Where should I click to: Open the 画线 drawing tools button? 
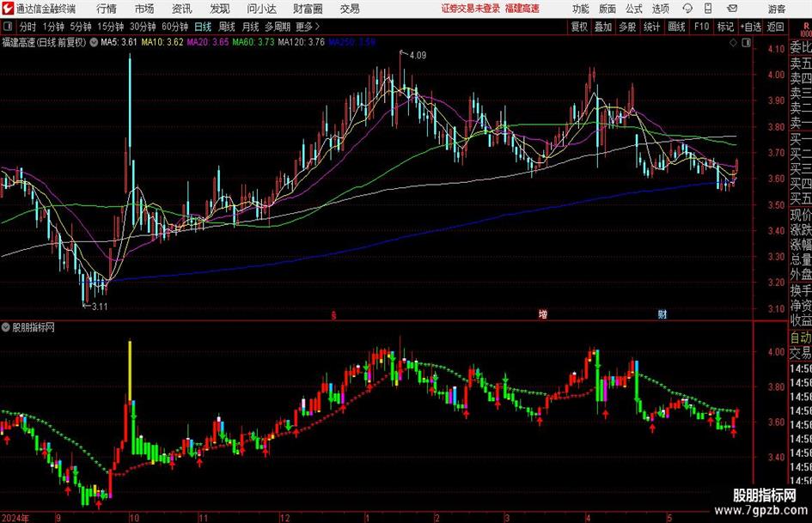coord(676,27)
